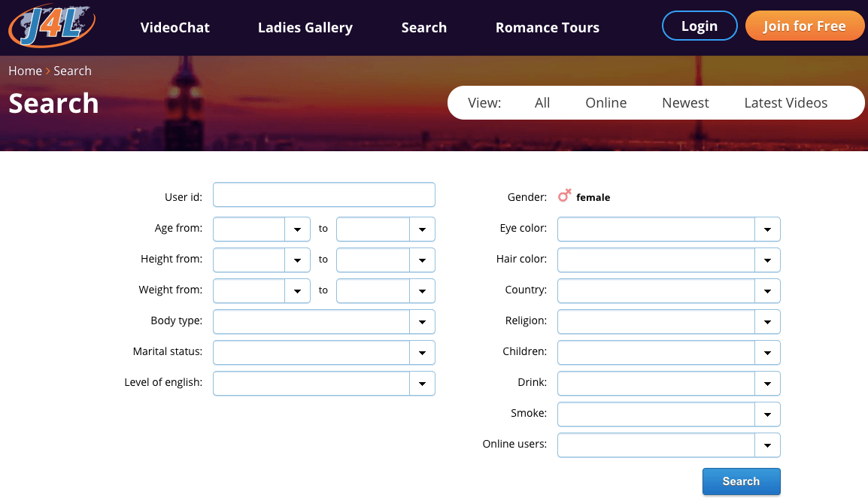
Task: Expand the Marital status dropdown
Action: pos(324,353)
